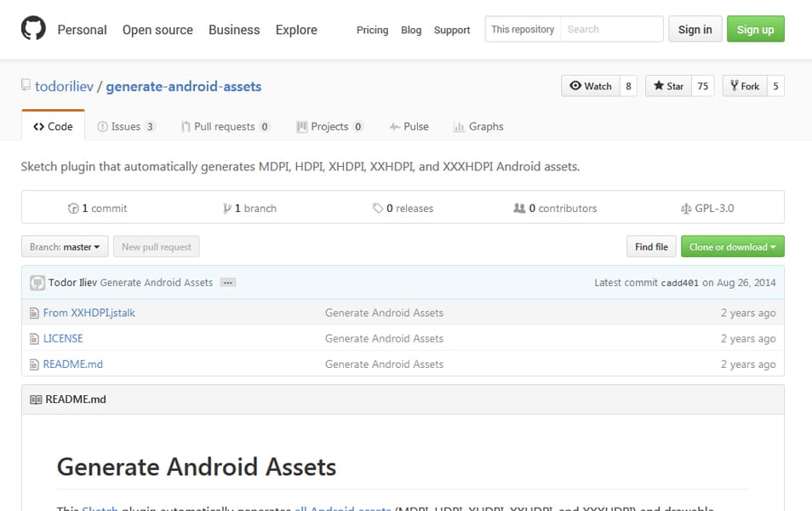Click the header commit message Generate Android Assets

[x=157, y=283]
